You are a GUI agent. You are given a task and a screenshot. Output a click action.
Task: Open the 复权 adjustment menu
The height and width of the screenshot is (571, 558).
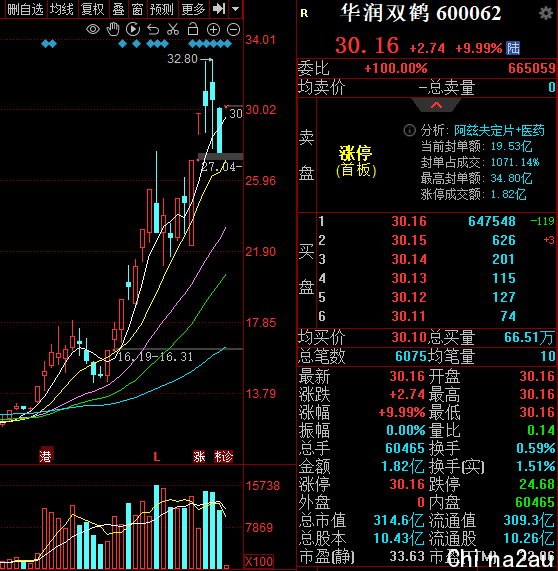coord(93,9)
